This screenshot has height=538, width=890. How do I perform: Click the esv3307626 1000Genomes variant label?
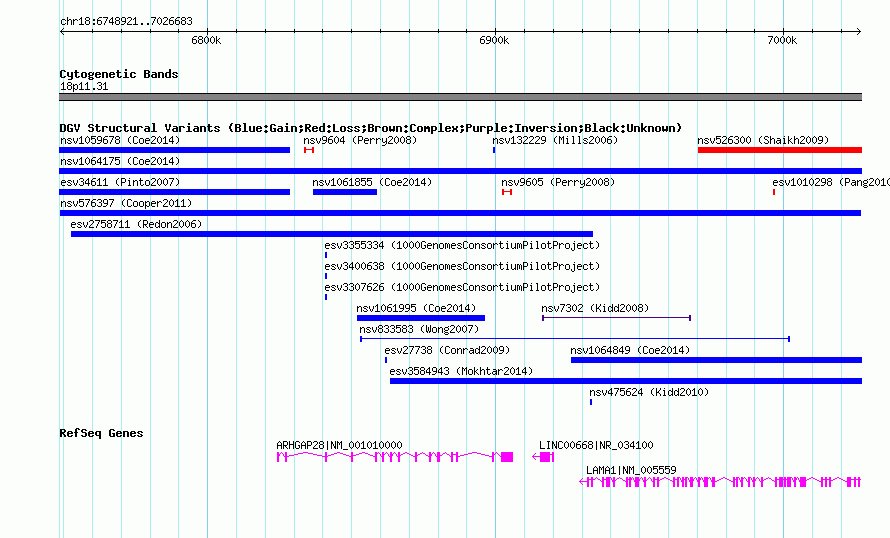tap(462, 287)
